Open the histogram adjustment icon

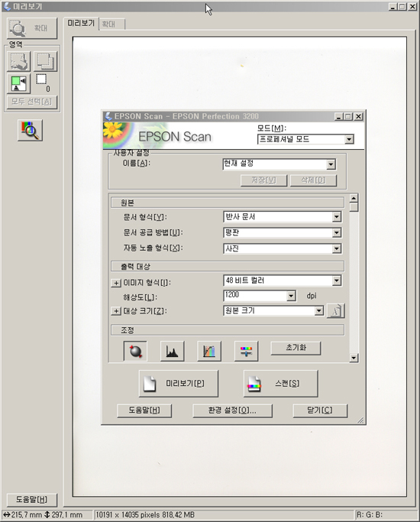172,351
